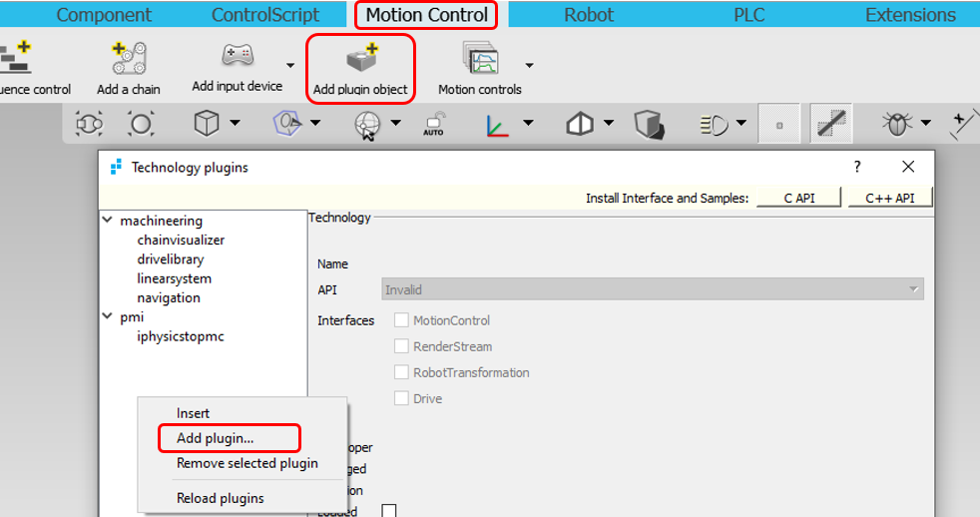This screenshot has width=980, height=517.
Task: Collapse the pmi tree node
Action: point(108,317)
